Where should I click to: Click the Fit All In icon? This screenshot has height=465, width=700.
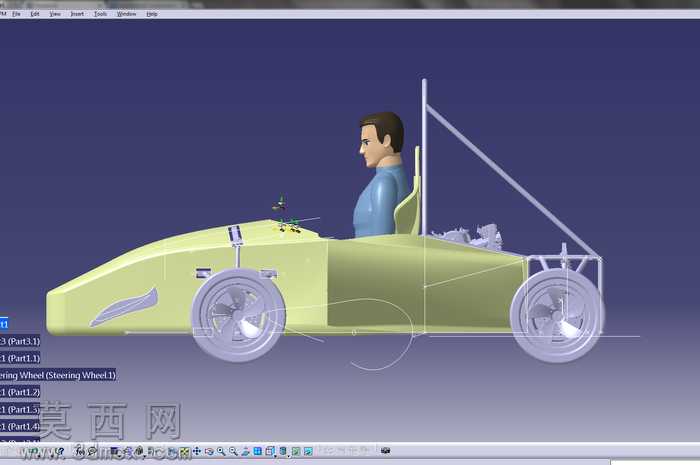184,452
